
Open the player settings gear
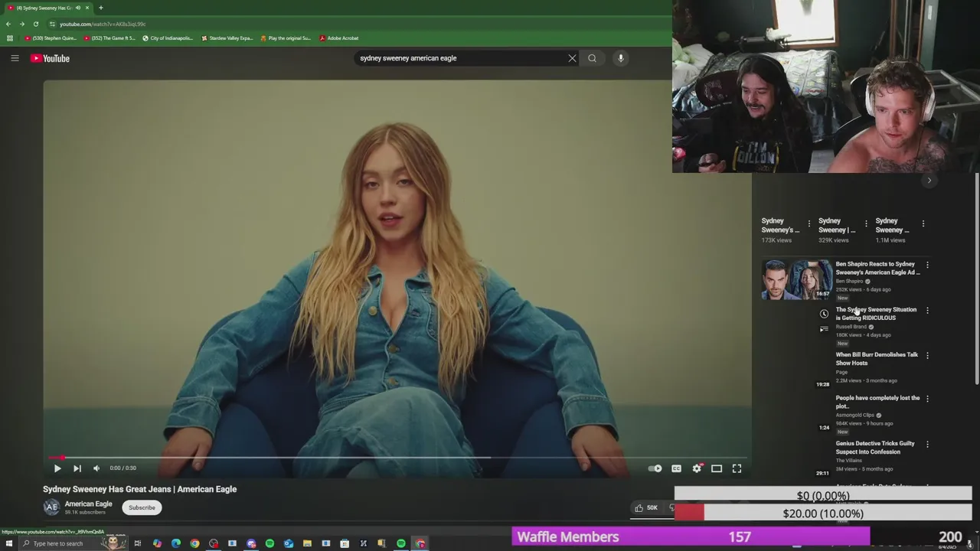[x=697, y=468]
